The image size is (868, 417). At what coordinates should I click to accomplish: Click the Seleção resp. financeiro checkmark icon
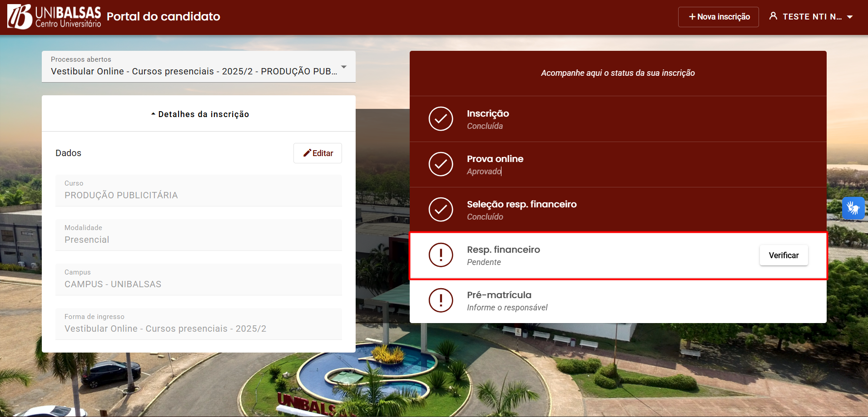[x=441, y=210]
